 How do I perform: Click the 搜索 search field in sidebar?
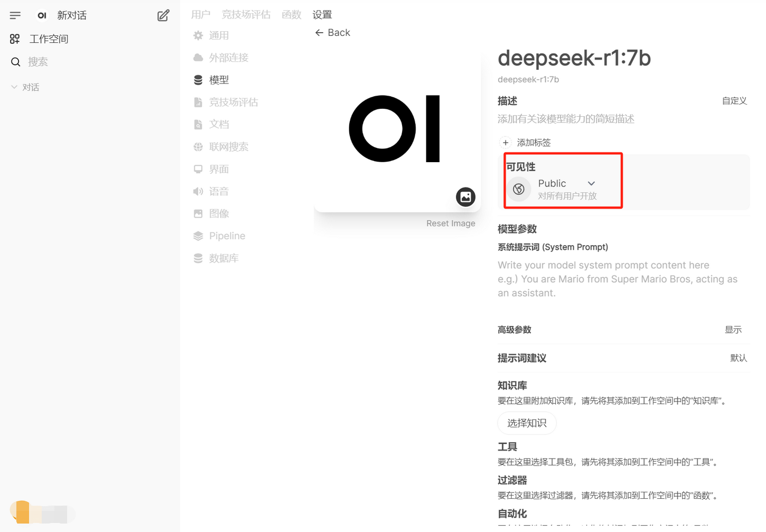(38, 62)
